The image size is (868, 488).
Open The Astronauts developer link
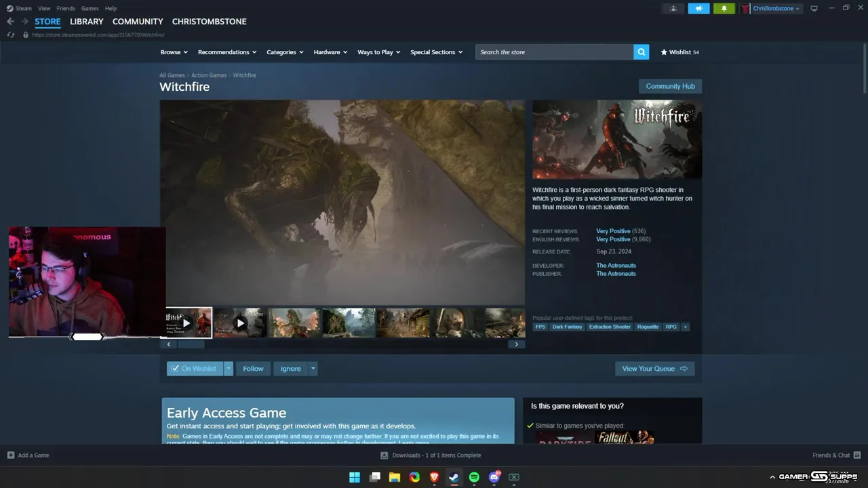616,266
